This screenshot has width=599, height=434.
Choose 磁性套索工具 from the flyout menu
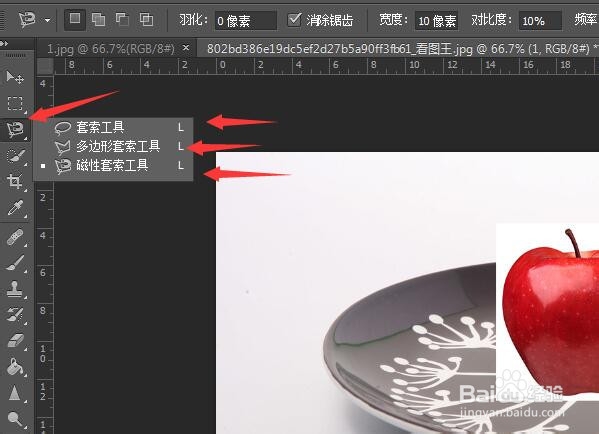(113, 165)
